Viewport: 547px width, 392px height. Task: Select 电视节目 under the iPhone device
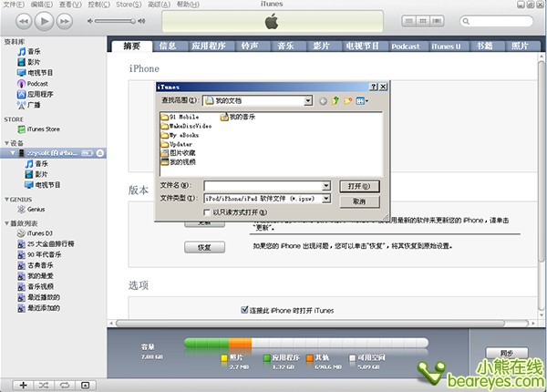pyautogui.click(x=47, y=185)
